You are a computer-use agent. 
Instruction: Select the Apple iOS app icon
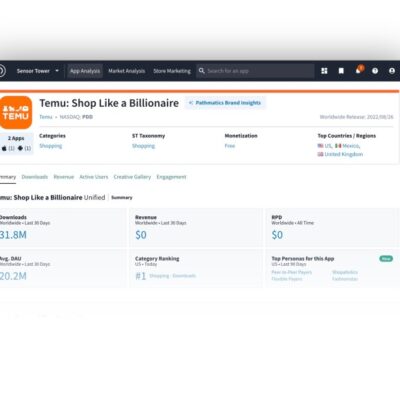4,148
